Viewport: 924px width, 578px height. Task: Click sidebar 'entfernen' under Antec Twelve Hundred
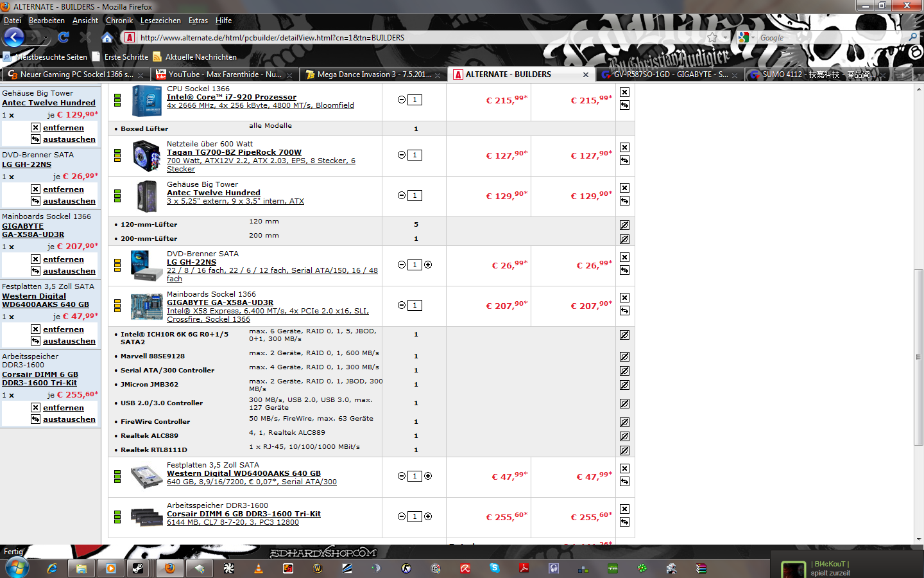pos(64,128)
